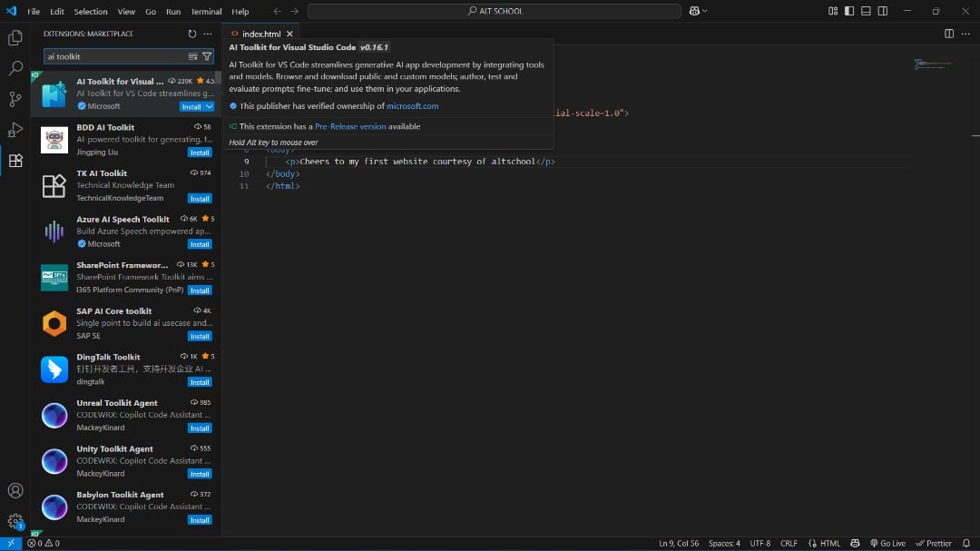Image resolution: width=980 pixels, height=551 pixels.
Task: Open the Run and Debug view
Action: [15, 130]
